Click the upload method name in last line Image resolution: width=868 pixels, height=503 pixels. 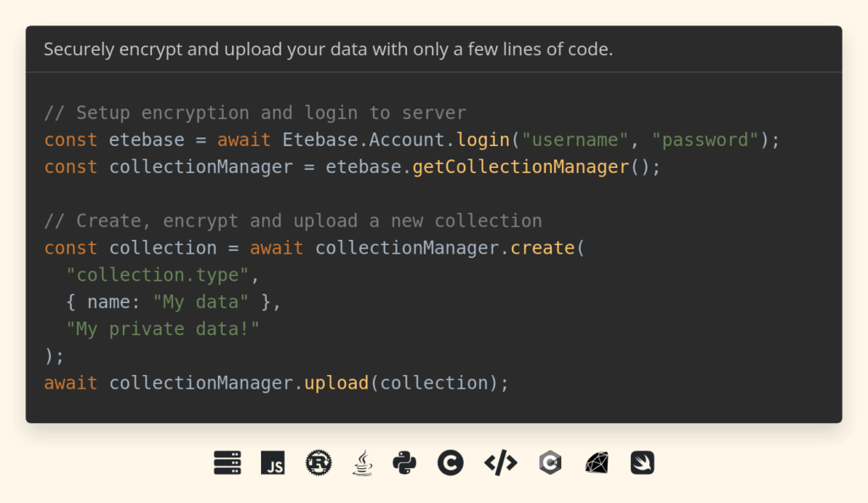[337, 383]
